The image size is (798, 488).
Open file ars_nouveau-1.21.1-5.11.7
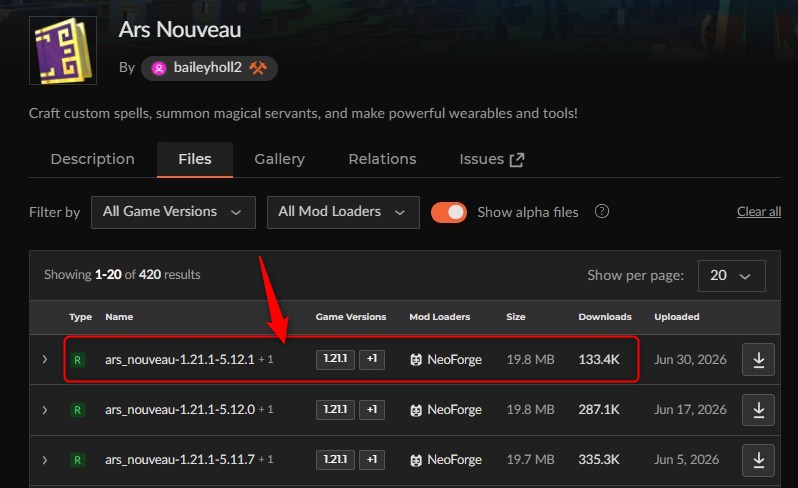click(x=180, y=460)
